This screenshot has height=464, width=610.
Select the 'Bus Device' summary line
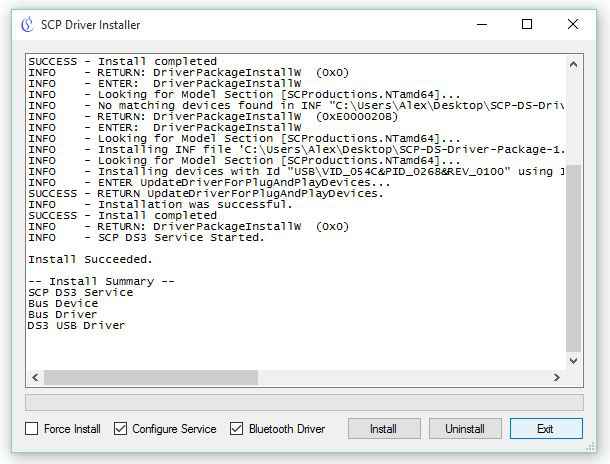63,303
